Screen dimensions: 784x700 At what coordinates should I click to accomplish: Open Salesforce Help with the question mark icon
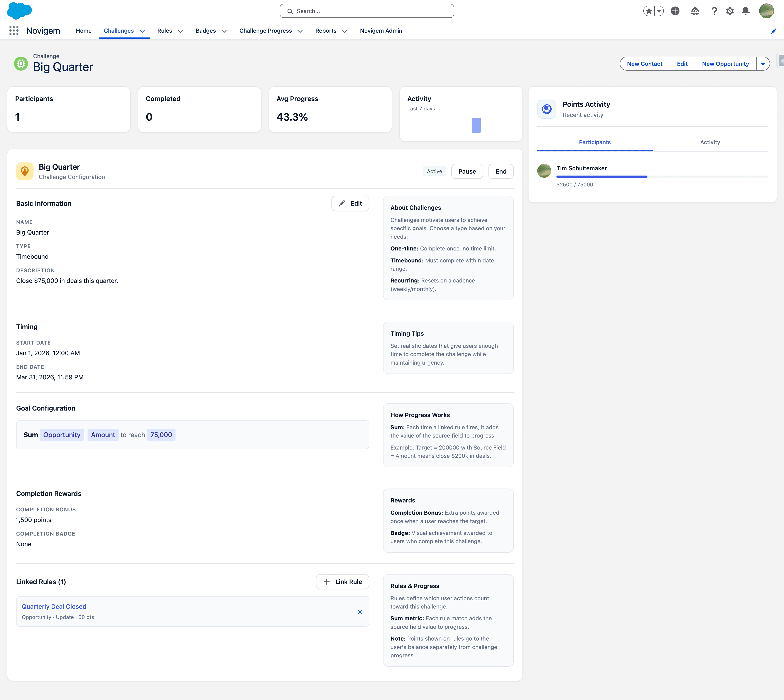pyautogui.click(x=714, y=11)
